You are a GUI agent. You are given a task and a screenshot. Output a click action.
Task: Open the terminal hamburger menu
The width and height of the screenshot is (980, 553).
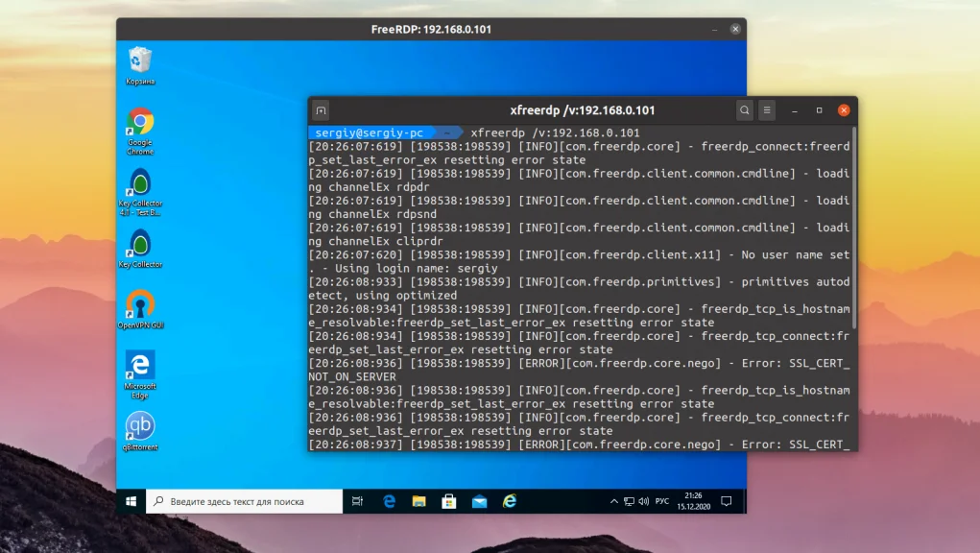(x=767, y=109)
